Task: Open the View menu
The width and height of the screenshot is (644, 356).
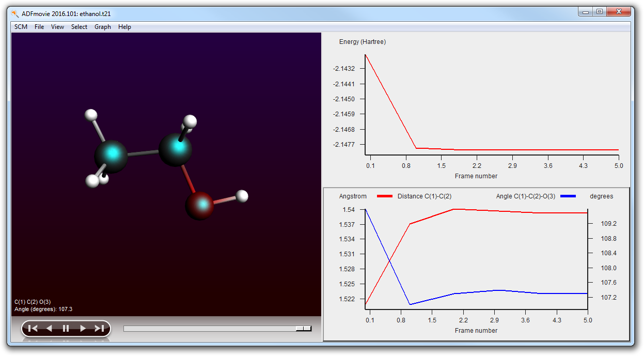Action: 57,27
